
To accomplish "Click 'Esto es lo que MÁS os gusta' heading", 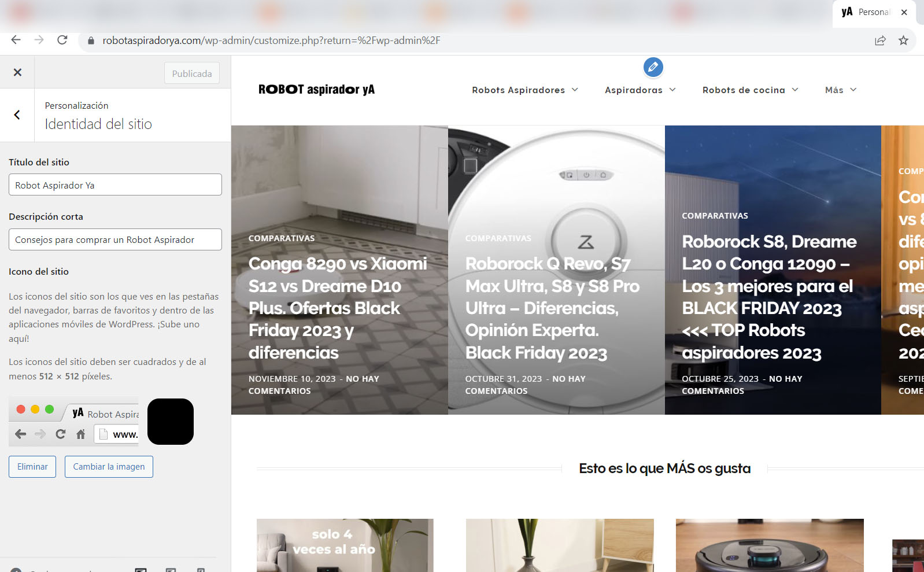I will click(x=664, y=468).
